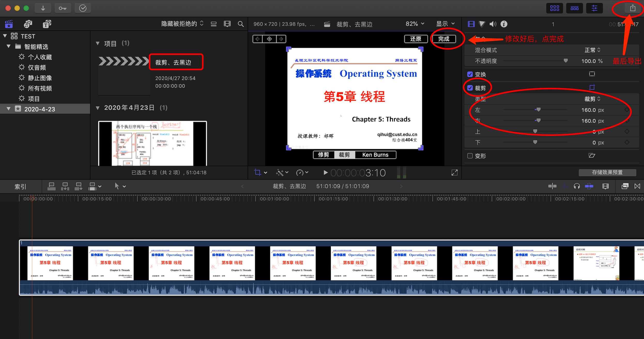The height and width of the screenshot is (339, 644).
Task: Toggle inspector panel visibility button
Action: click(x=594, y=8)
